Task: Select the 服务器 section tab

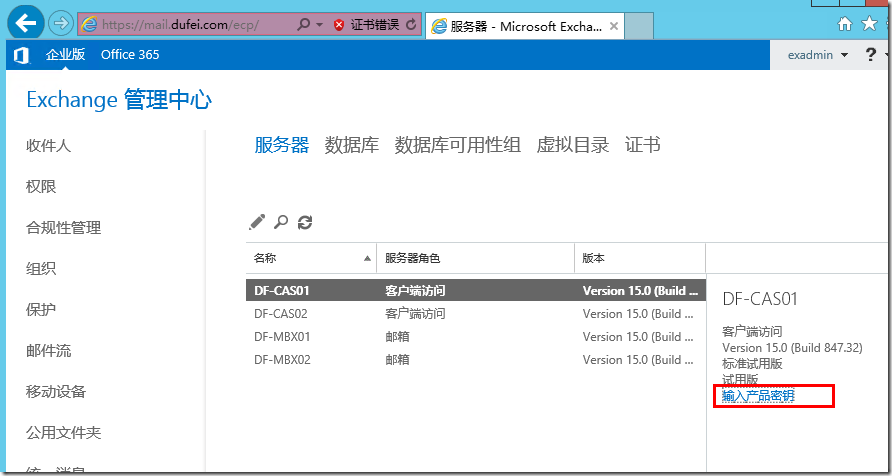Action: [x=282, y=145]
